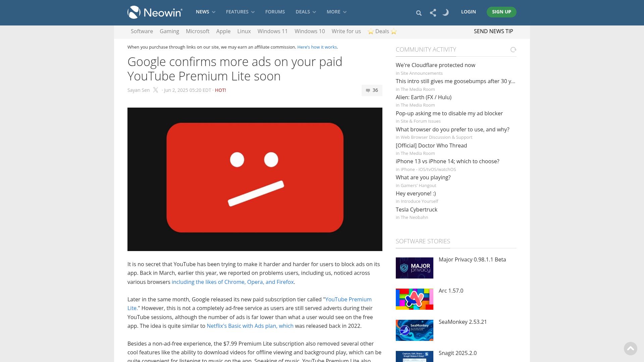
Task: Open the search magnifier icon
Action: point(419,13)
